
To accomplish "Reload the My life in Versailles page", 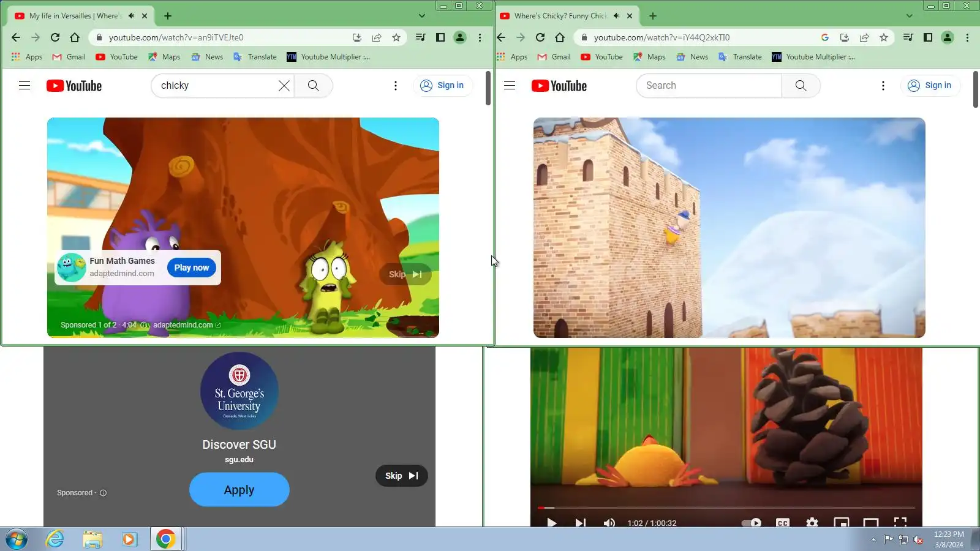I will [55, 37].
